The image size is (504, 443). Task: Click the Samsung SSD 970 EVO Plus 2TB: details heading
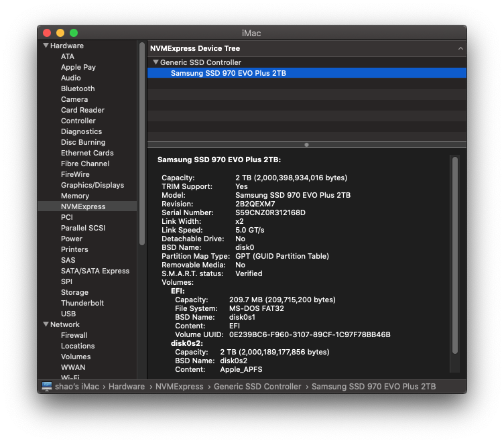[x=219, y=160]
